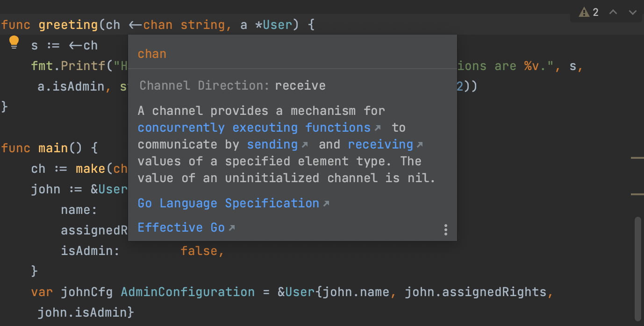Follow the 'receiving' documentation link
644x326 pixels.
(x=380, y=144)
